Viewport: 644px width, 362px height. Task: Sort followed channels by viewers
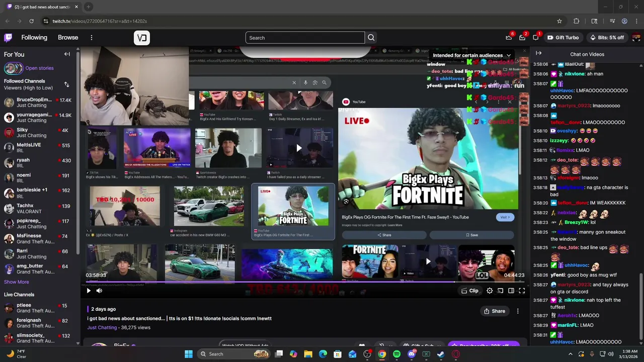pyautogui.click(x=66, y=84)
